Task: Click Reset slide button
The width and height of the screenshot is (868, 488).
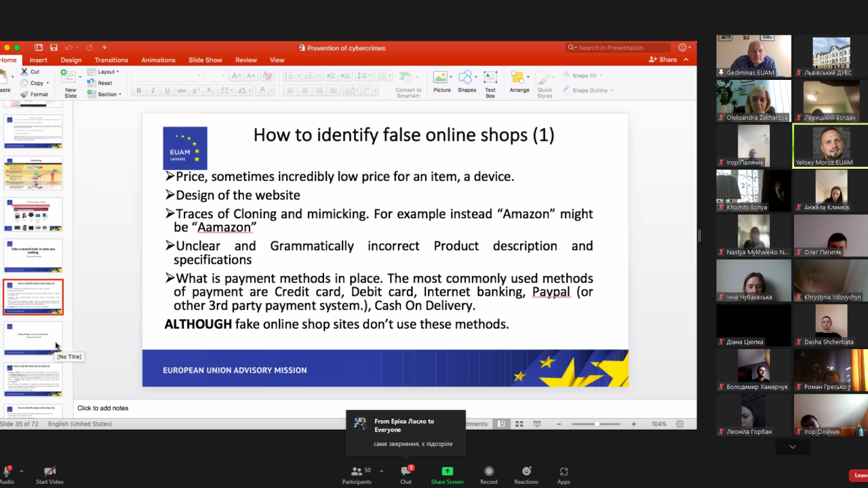Action: [100, 83]
